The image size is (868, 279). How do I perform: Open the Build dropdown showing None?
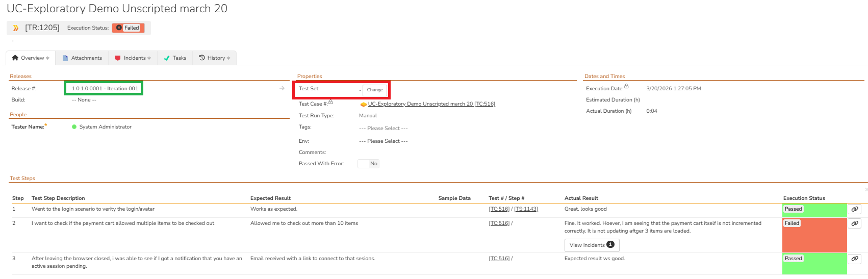[84, 100]
